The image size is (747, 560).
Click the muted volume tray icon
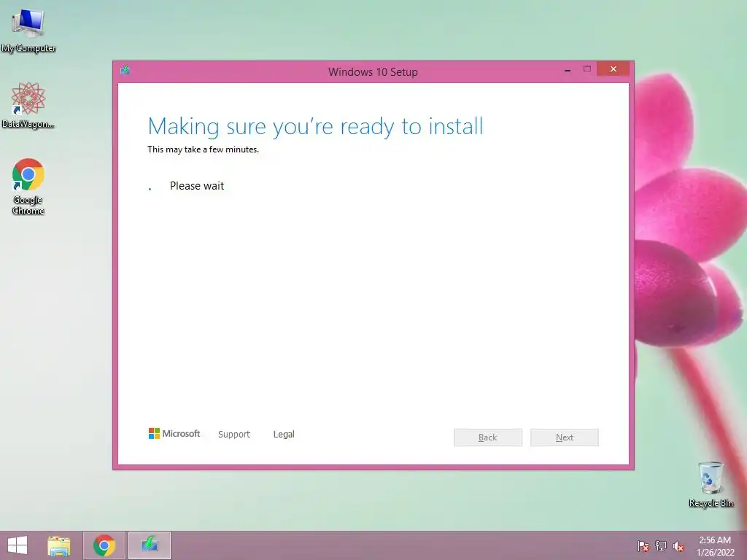pyautogui.click(x=678, y=546)
